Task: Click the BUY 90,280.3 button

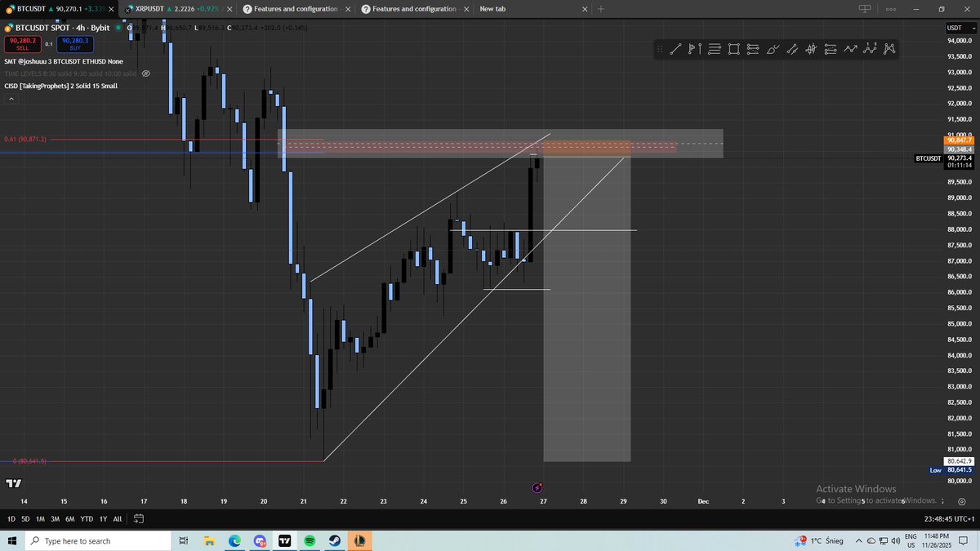Action: (75, 44)
